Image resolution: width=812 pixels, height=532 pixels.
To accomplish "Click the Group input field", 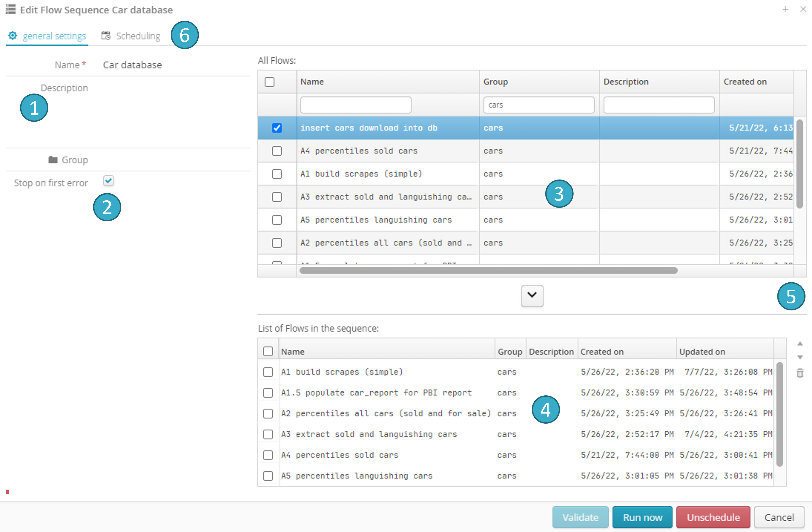I will coord(176,160).
